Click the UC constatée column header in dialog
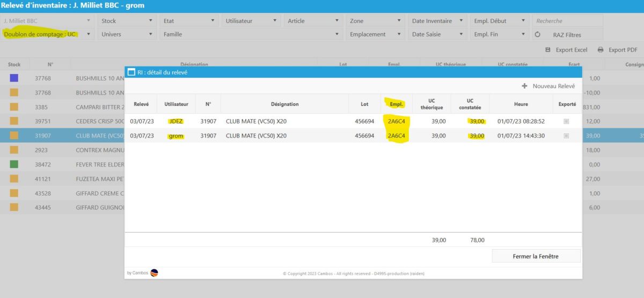Viewport: 644px width, 298px height. pos(470,104)
